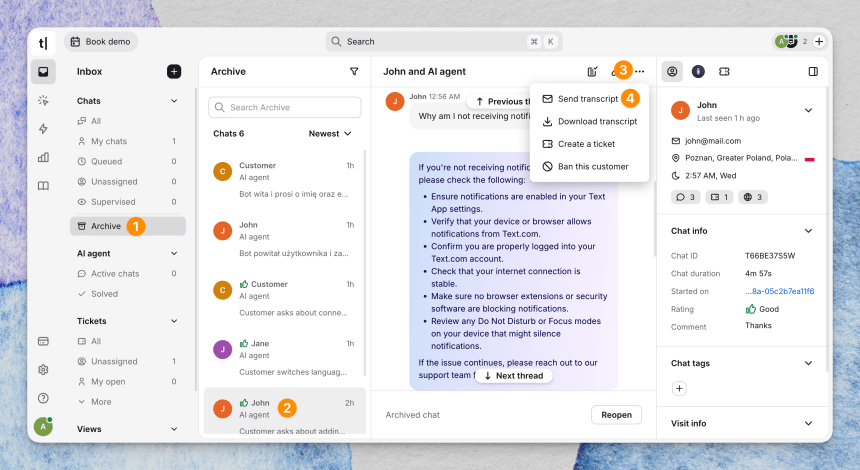
Task: Open AI agent Solved chats
Action: (128, 294)
